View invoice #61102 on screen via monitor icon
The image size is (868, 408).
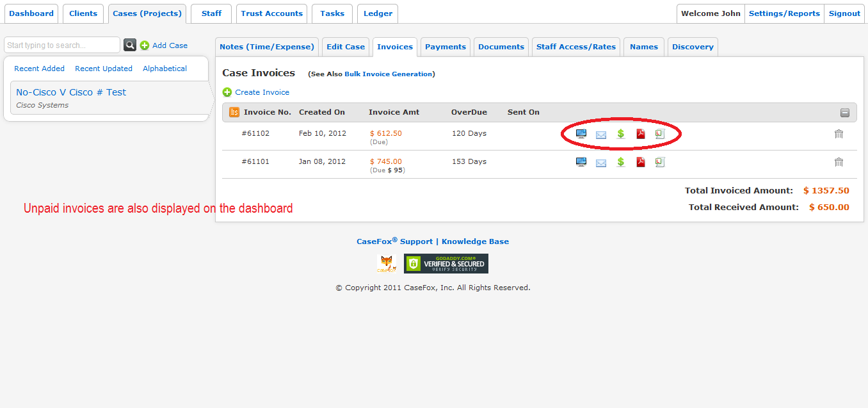click(581, 134)
